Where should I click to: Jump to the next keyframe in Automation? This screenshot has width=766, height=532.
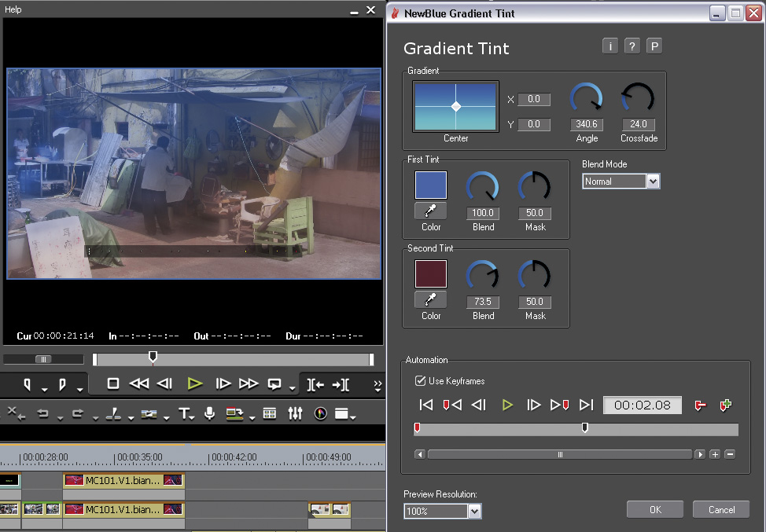tap(559, 405)
